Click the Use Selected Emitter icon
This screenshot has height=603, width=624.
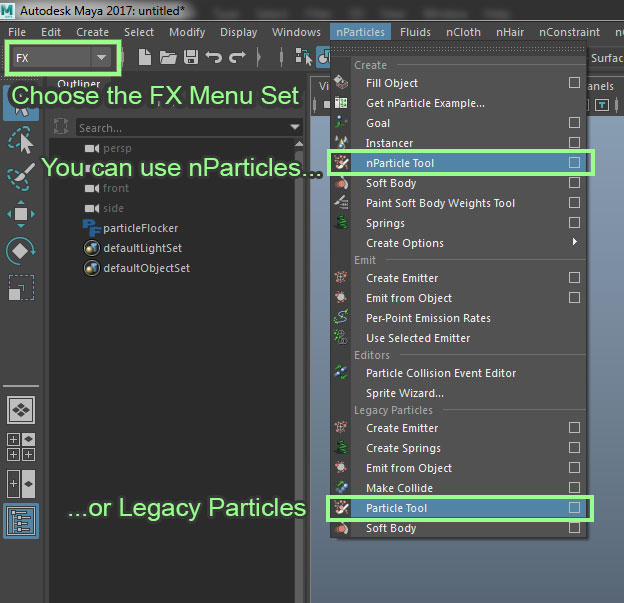point(341,337)
